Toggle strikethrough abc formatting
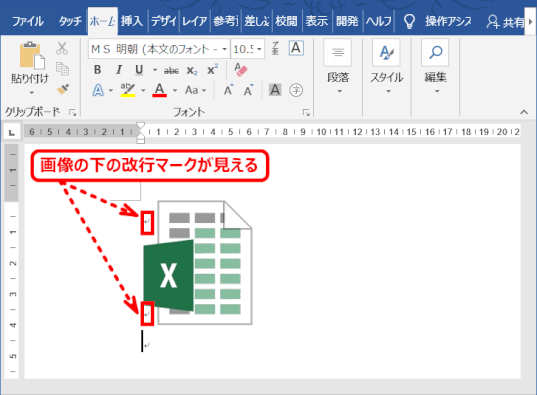 171,71
